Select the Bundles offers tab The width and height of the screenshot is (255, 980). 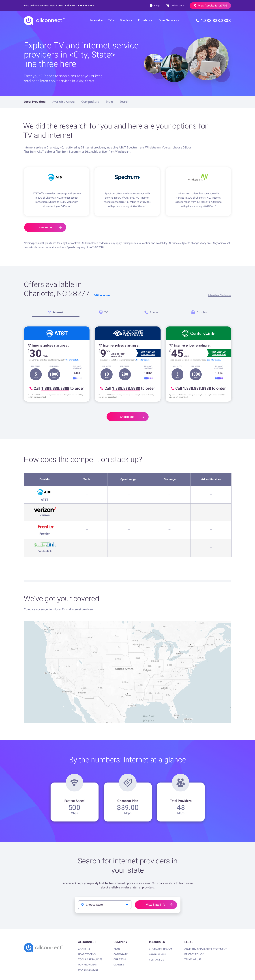pos(199,312)
